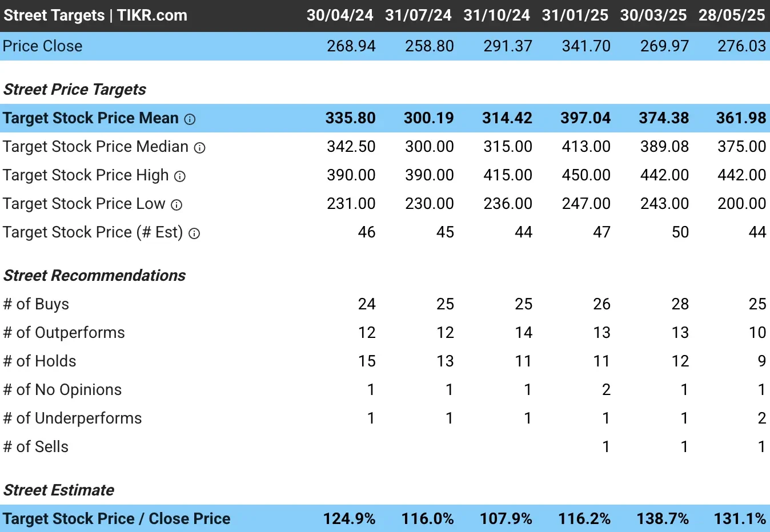Click the # of Holds value 15
This screenshot has height=532, width=770.
tap(367, 361)
